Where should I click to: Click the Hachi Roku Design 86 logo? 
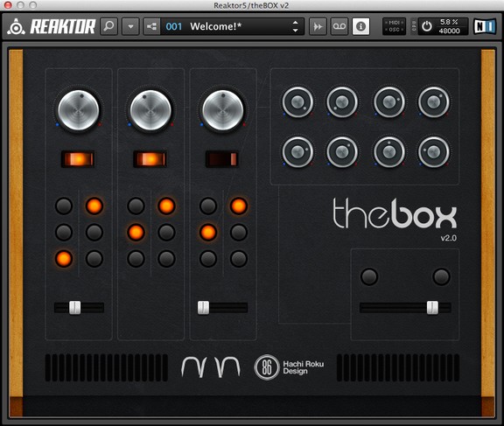tap(289, 367)
